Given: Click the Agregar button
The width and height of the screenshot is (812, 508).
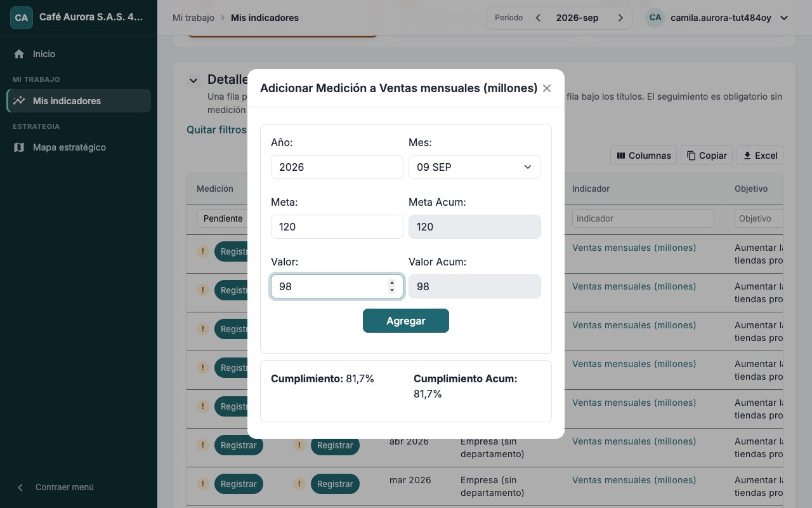Looking at the screenshot, I should tap(406, 321).
